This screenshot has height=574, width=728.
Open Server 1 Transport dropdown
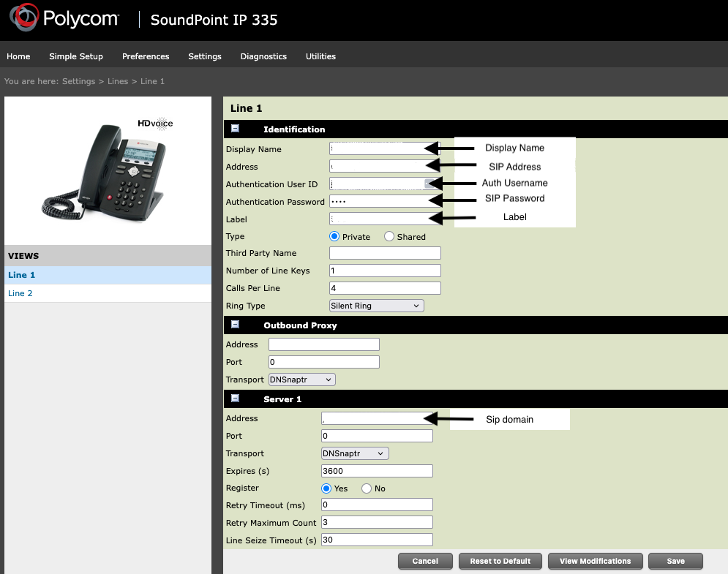pyautogui.click(x=355, y=453)
